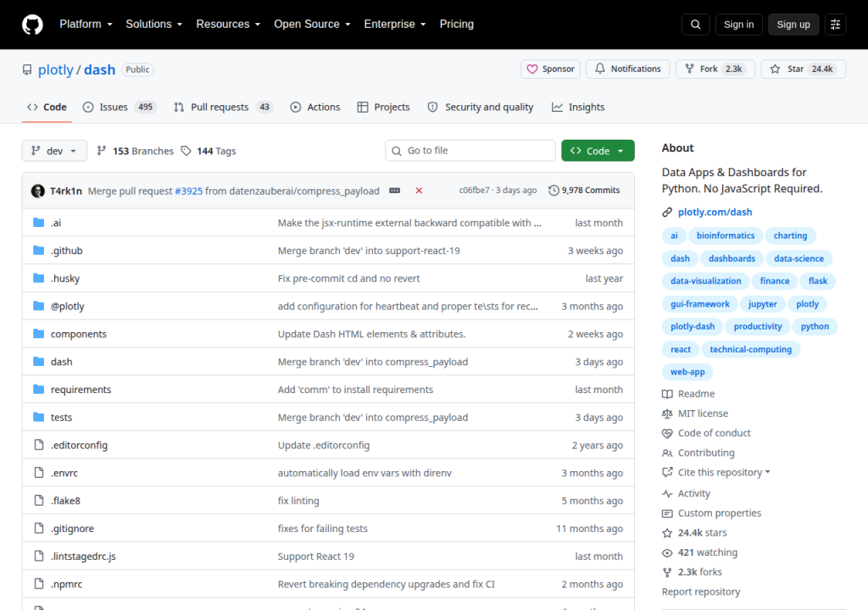Click the eye icon beside 421 watching

667,552
